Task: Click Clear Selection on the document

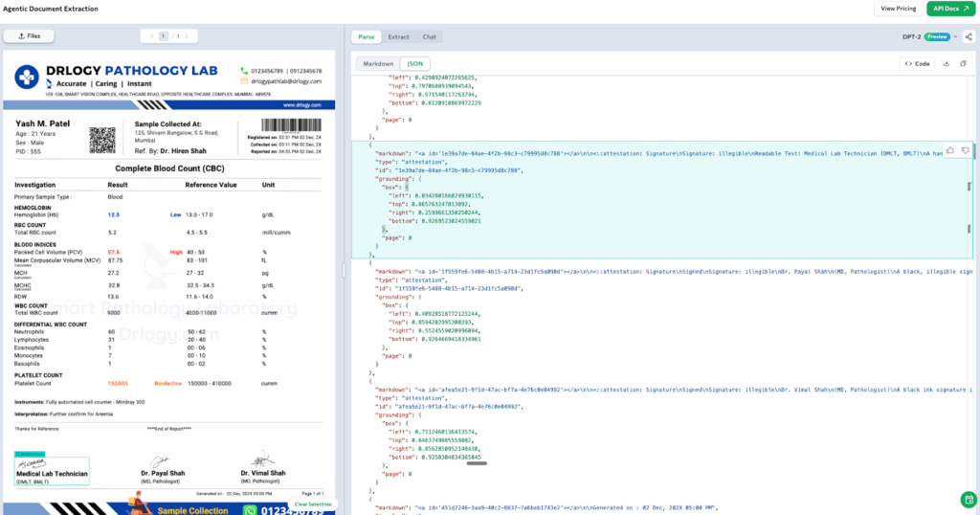Action: pos(313,504)
